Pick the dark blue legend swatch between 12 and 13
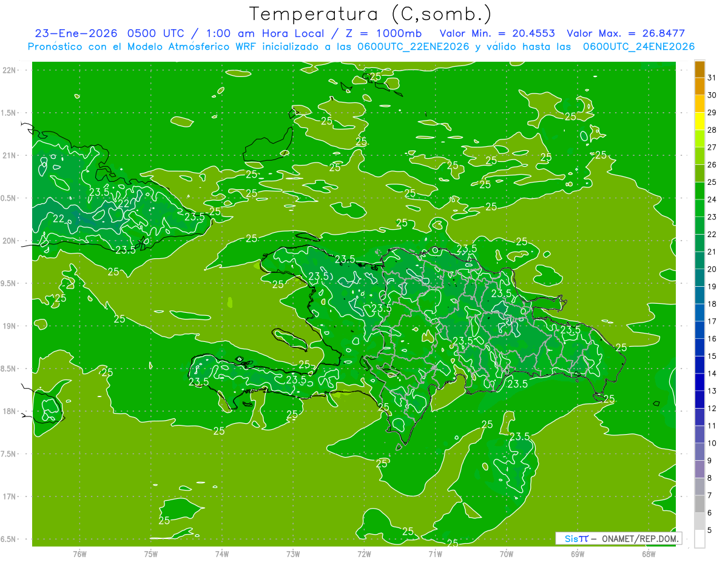The width and height of the screenshot is (728, 562). tap(699, 400)
